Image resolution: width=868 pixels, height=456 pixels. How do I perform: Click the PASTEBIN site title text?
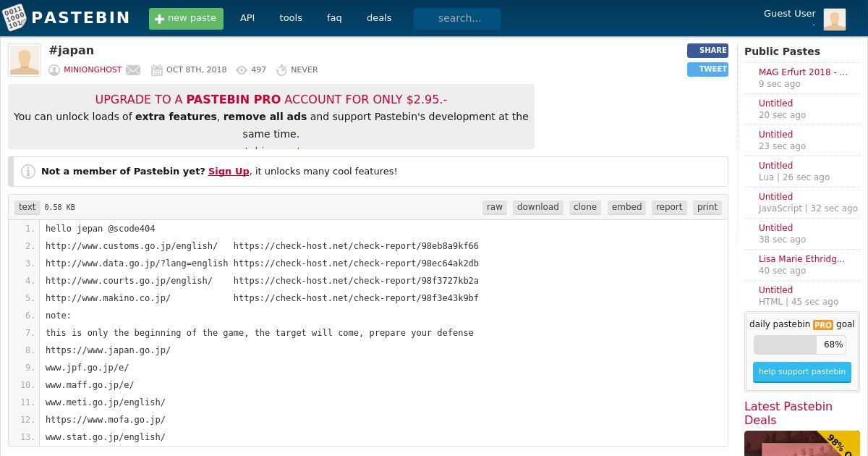(81, 18)
